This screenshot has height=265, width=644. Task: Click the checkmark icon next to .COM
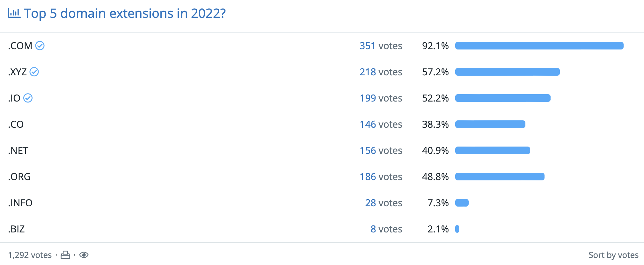[x=40, y=46]
